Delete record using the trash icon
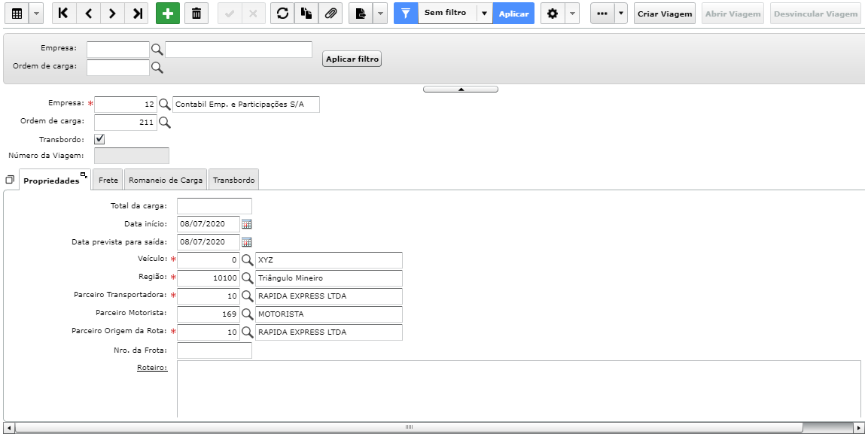Image resolution: width=868 pixels, height=437 pixels. point(196,14)
